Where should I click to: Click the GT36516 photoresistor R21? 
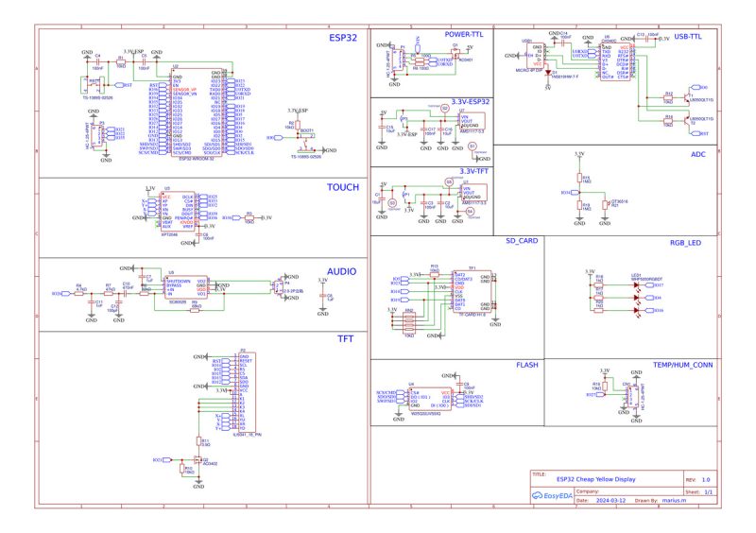[x=605, y=205]
